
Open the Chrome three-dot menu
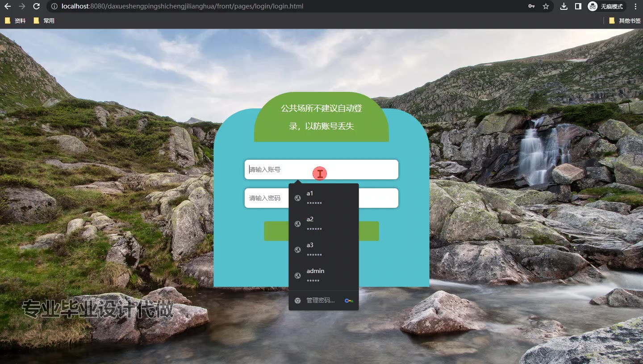(635, 6)
